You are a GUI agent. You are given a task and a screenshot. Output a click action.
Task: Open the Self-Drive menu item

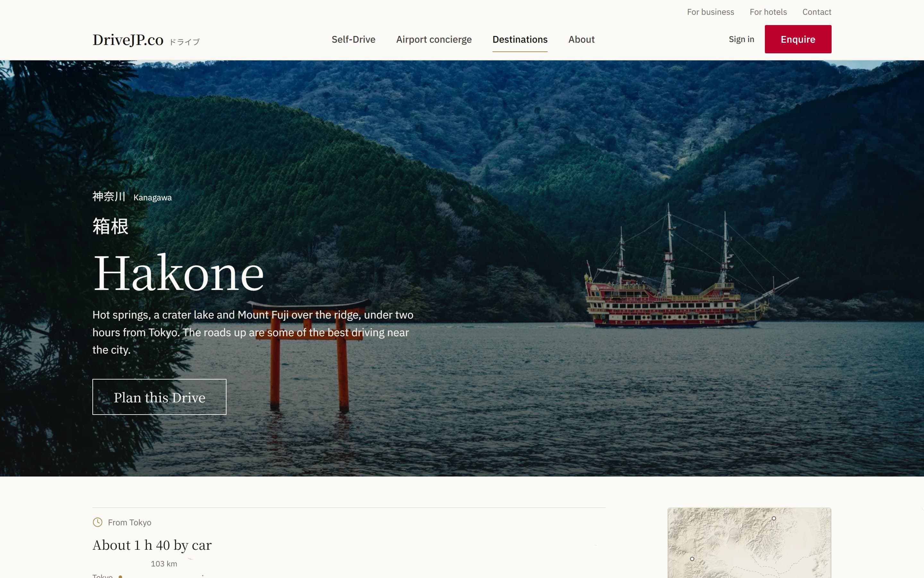[353, 39]
